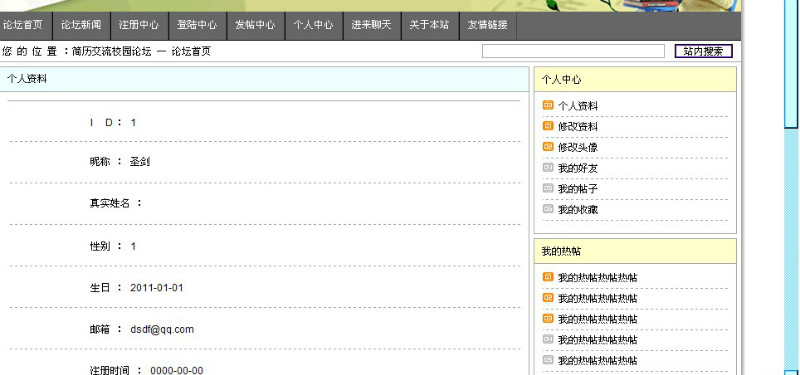Click the 论坛首页 breadcrumb link
The height and width of the screenshot is (375, 800).
click(191, 52)
